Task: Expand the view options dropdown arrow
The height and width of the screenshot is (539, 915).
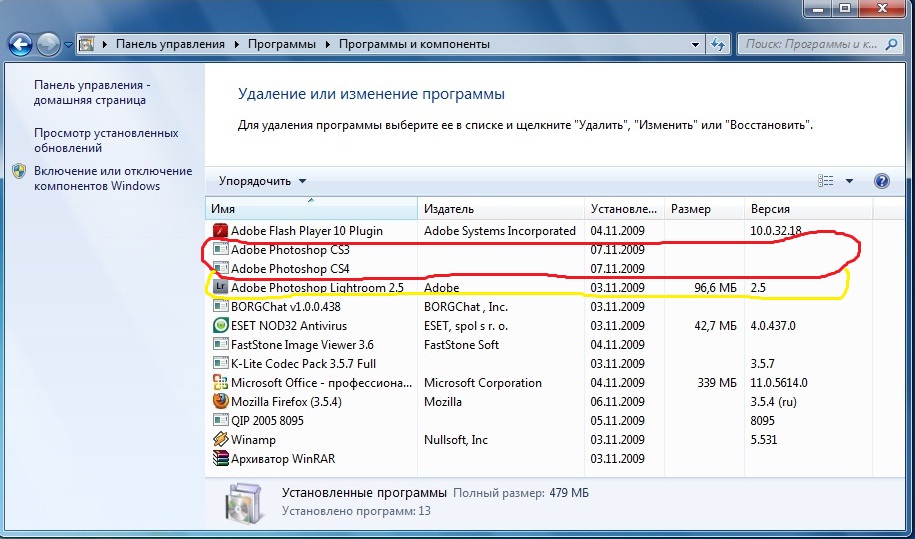Action: click(849, 181)
